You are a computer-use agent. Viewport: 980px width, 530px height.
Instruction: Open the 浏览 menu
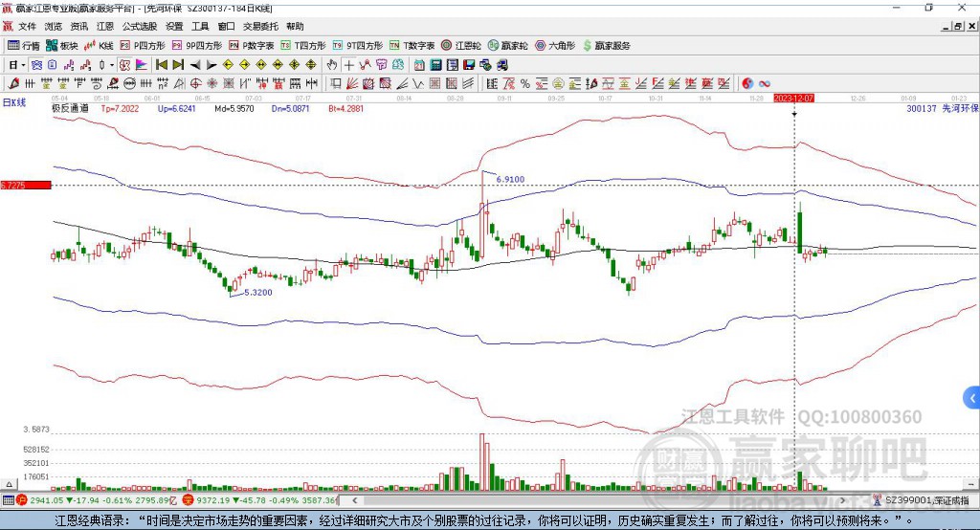(x=54, y=26)
